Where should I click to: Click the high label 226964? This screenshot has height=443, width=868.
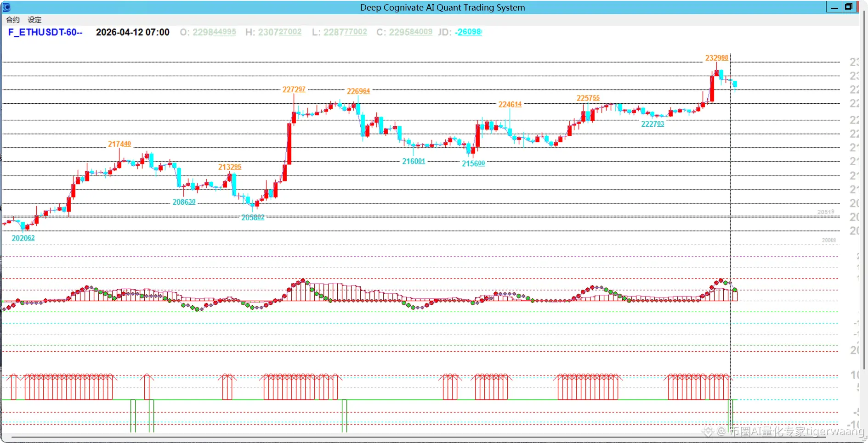[358, 91]
